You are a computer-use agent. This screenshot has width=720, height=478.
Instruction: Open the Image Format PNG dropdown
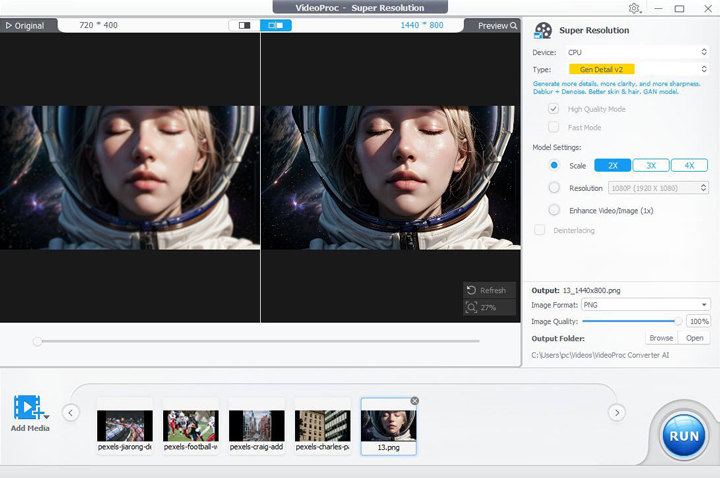[646, 304]
